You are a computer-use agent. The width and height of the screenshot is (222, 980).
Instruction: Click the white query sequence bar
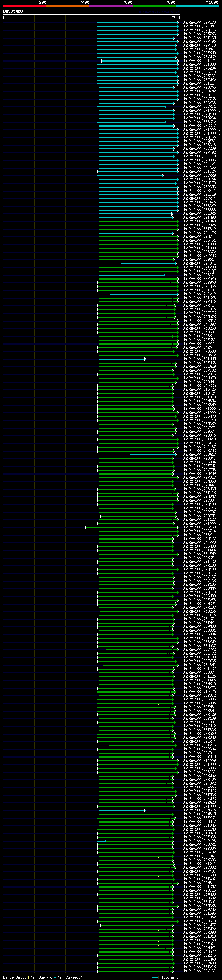tap(92, 14)
